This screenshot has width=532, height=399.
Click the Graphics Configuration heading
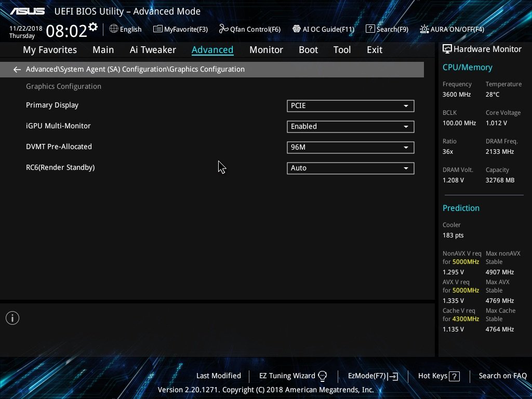63,87
